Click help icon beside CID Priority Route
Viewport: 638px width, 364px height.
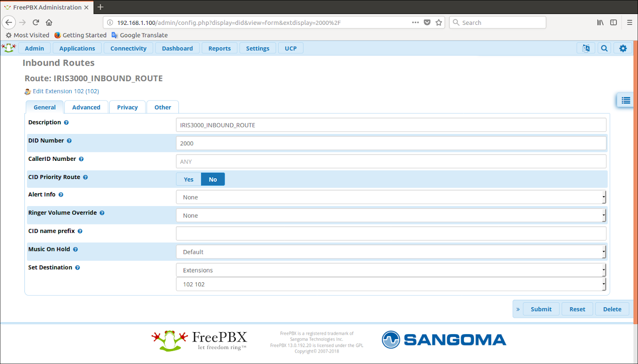click(x=85, y=177)
